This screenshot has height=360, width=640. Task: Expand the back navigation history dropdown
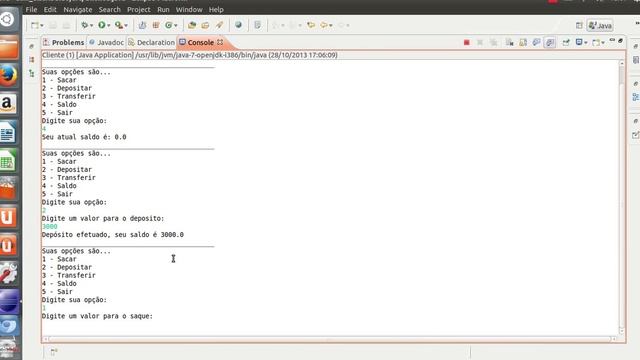pyautogui.click(x=331, y=26)
